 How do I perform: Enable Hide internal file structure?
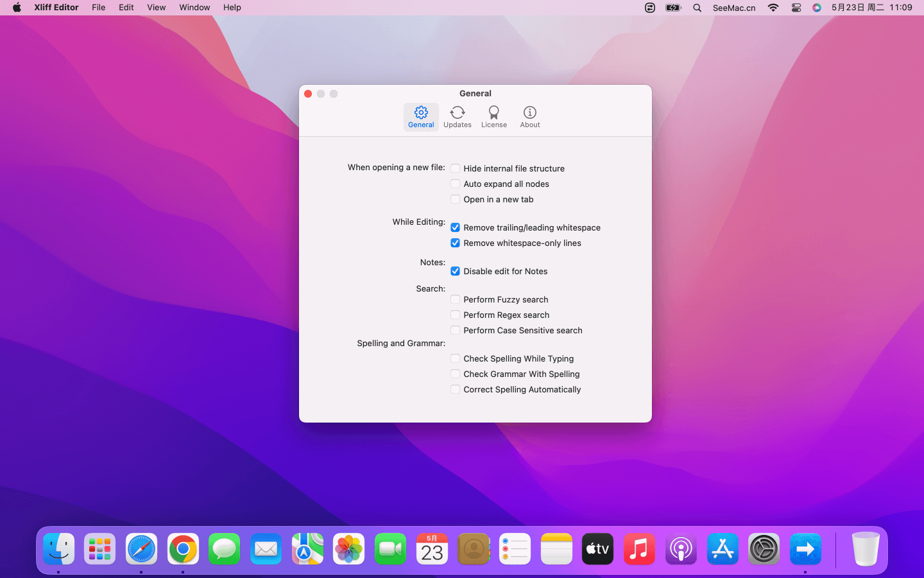click(455, 168)
